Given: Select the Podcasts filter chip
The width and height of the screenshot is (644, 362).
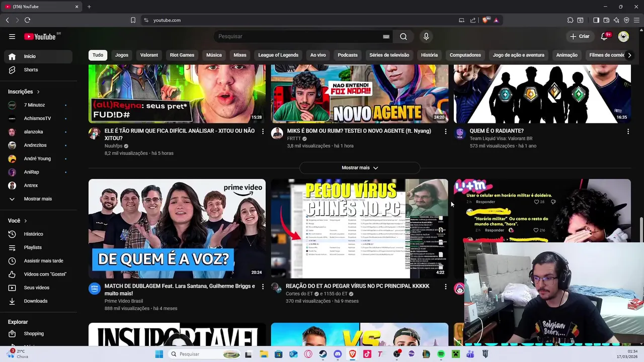Looking at the screenshot, I should (x=348, y=55).
